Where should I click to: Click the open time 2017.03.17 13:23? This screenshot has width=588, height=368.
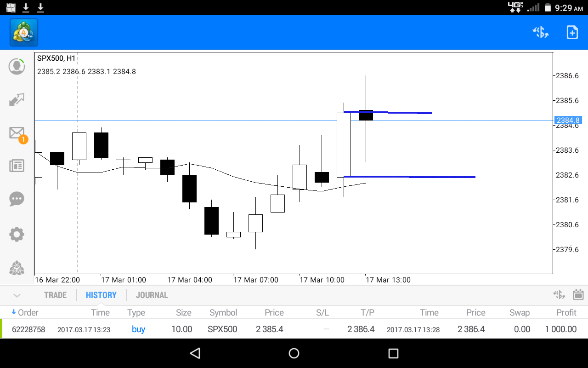(84, 329)
